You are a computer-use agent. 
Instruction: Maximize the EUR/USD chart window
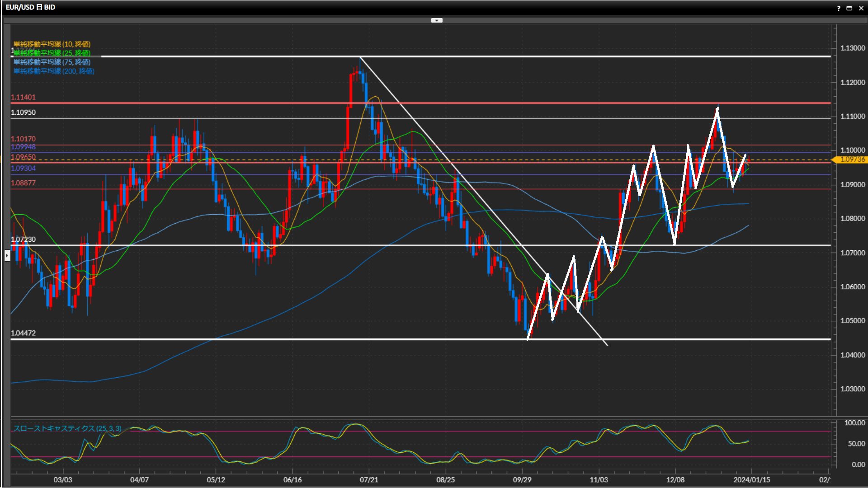tap(849, 8)
